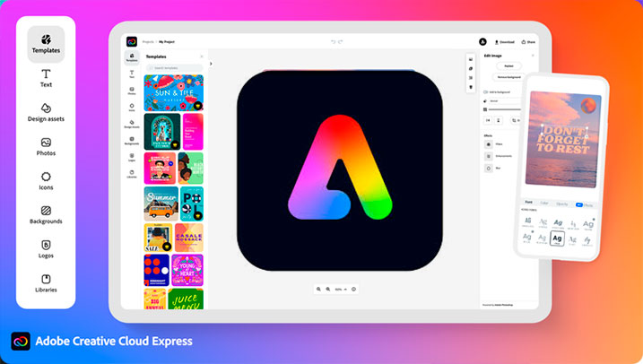643x364 pixels.
Task: Switch to the Font tab on phone
Action: pyautogui.click(x=528, y=202)
